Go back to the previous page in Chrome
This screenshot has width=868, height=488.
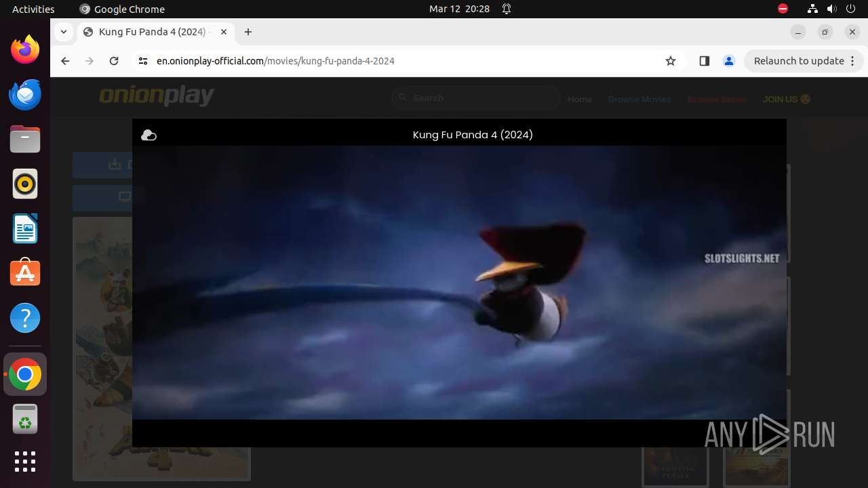pyautogui.click(x=65, y=61)
